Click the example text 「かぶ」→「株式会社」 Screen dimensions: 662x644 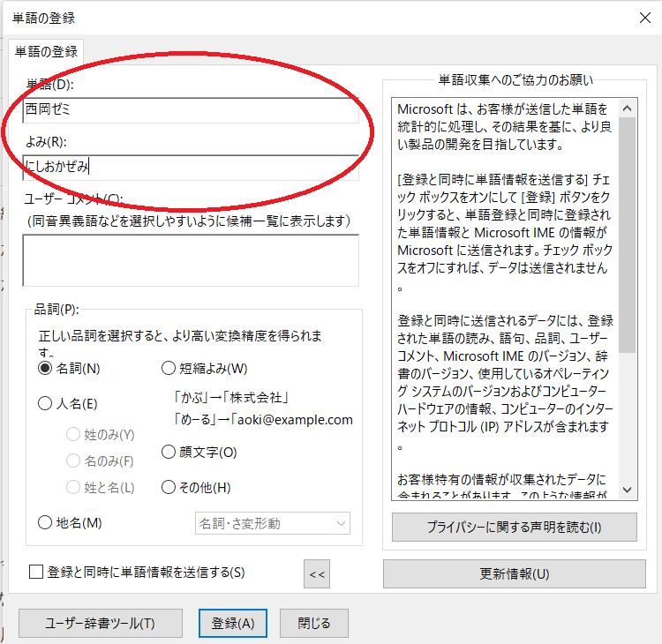click(x=231, y=398)
